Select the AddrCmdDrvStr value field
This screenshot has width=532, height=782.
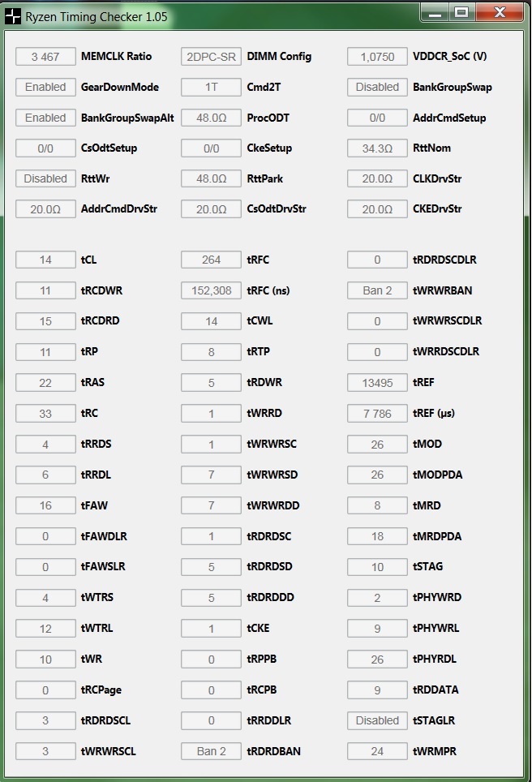[x=45, y=209]
